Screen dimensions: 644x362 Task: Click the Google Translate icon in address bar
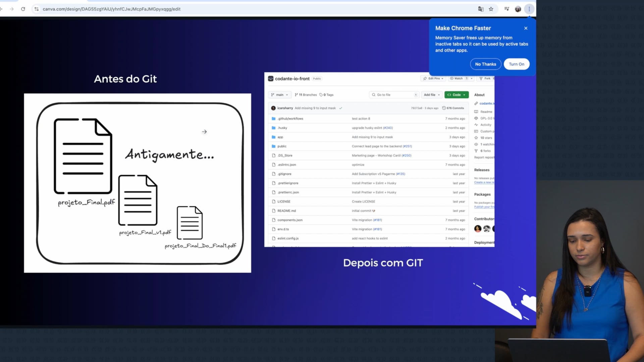tap(481, 9)
